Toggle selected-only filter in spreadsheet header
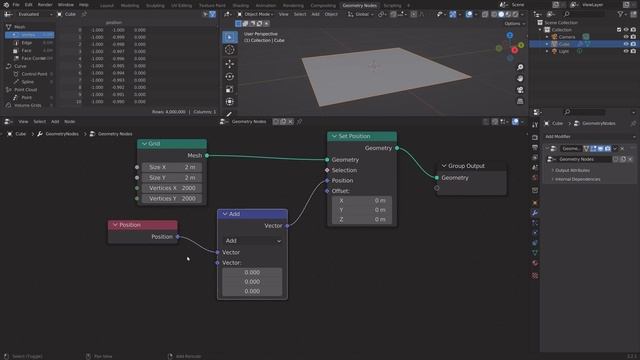640x360 pixels. [205, 14]
